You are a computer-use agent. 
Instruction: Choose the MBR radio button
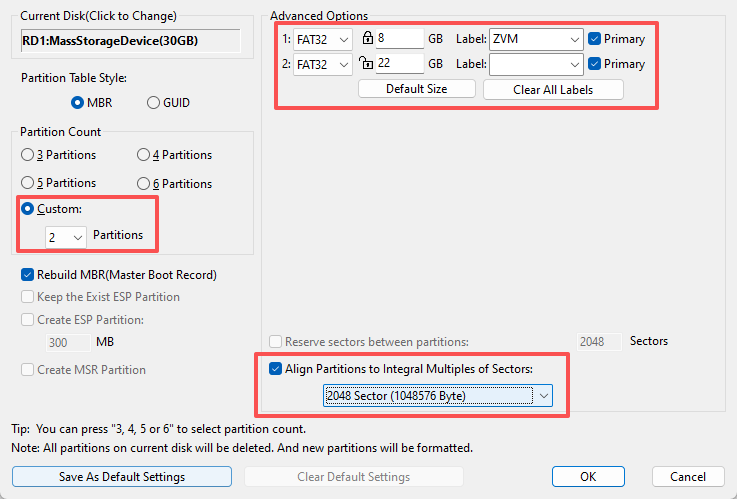tap(77, 102)
